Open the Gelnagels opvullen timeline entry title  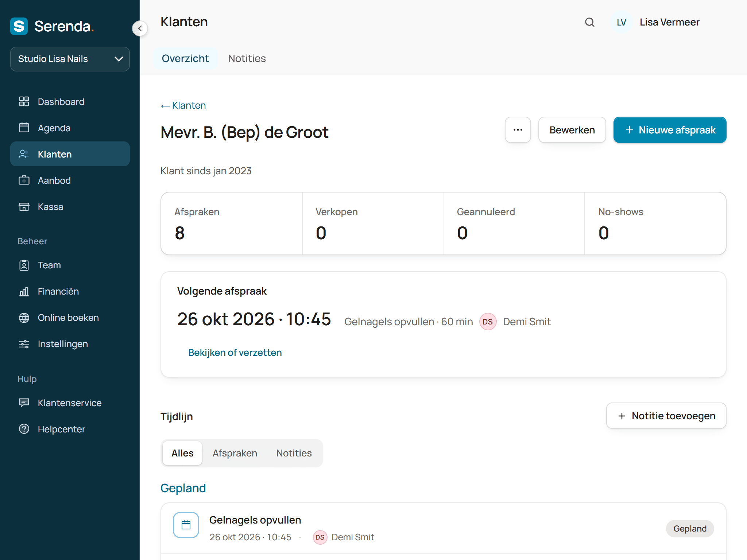tap(255, 520)
